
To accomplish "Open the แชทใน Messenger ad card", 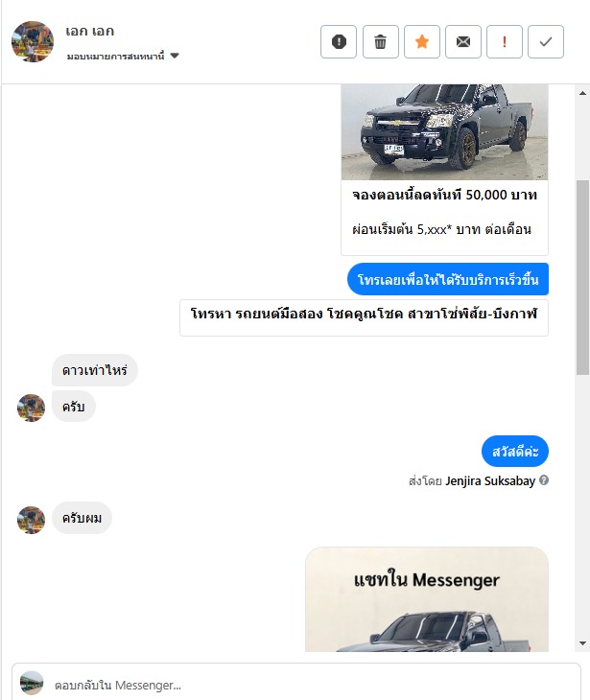I will pos(427,599).
